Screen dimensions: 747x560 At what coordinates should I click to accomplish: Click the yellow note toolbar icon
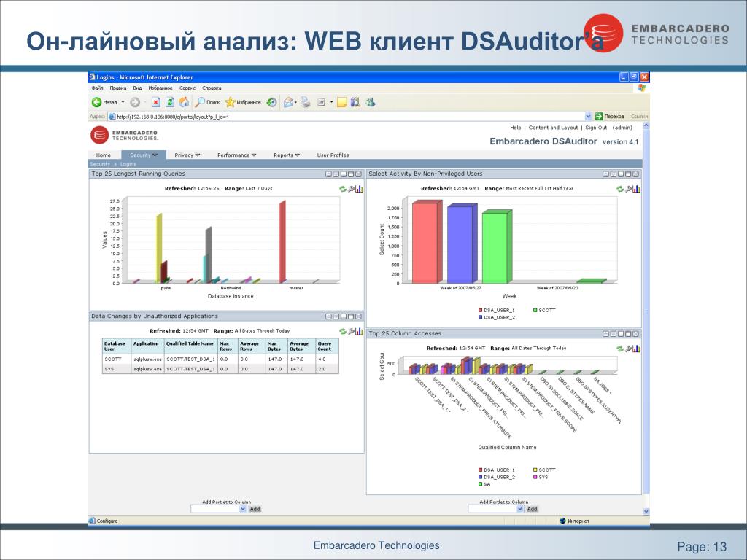point(341,102)
